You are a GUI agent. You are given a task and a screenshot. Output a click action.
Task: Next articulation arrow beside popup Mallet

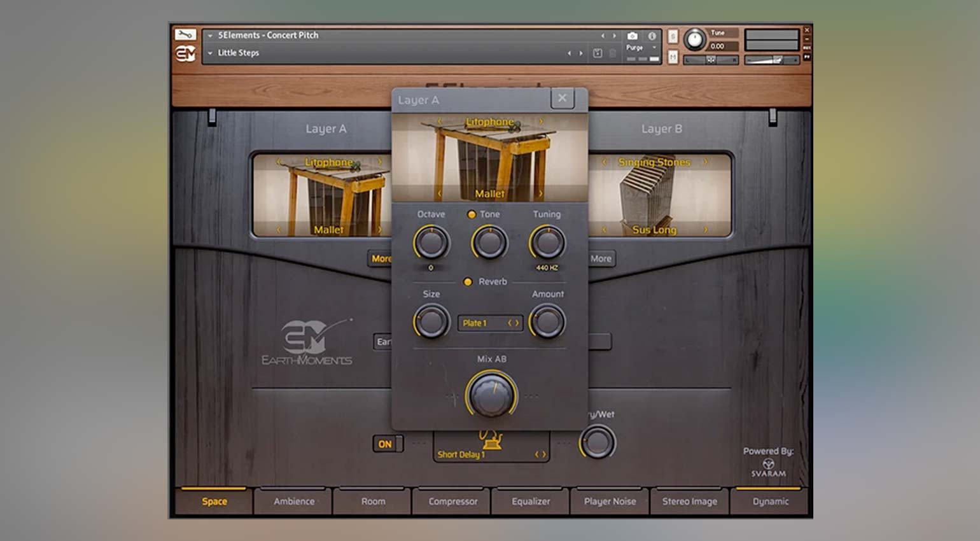click(x=541, y=193)
